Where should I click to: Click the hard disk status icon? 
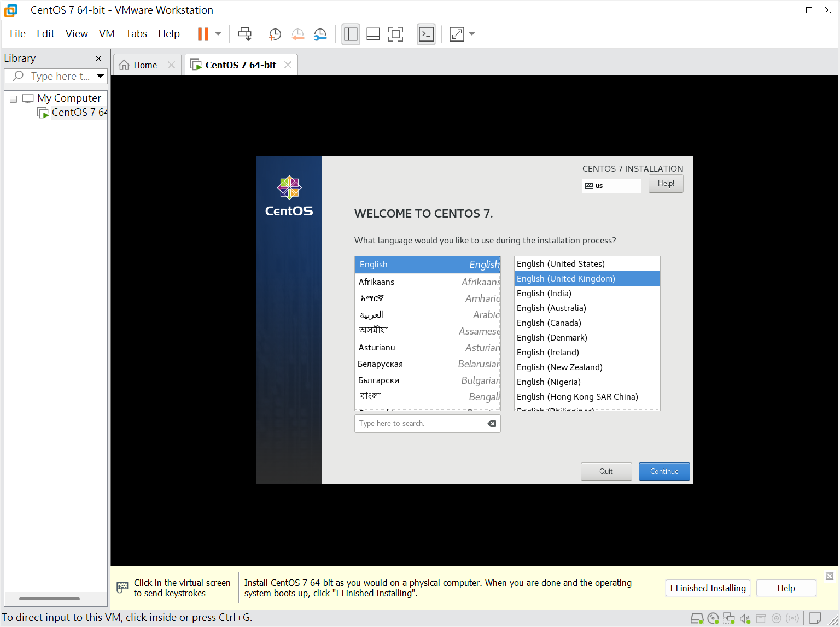tap(697, 618)
